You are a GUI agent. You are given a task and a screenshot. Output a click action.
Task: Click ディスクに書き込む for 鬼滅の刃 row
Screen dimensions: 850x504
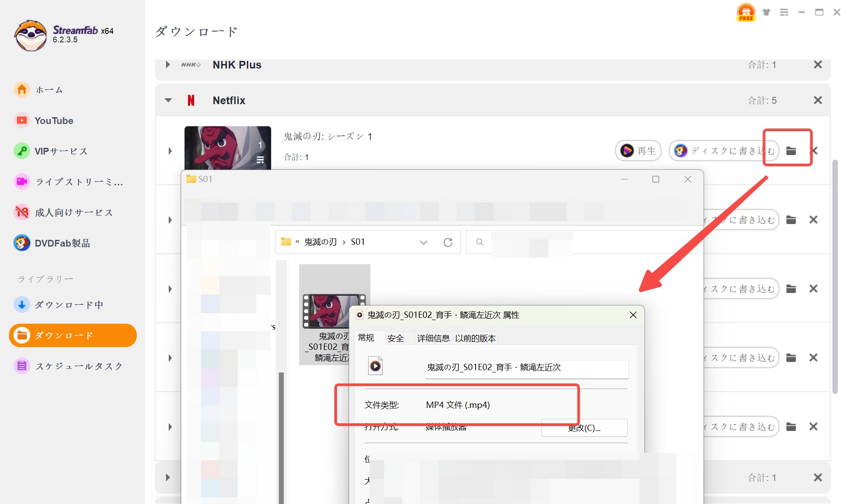pos(723,151)
